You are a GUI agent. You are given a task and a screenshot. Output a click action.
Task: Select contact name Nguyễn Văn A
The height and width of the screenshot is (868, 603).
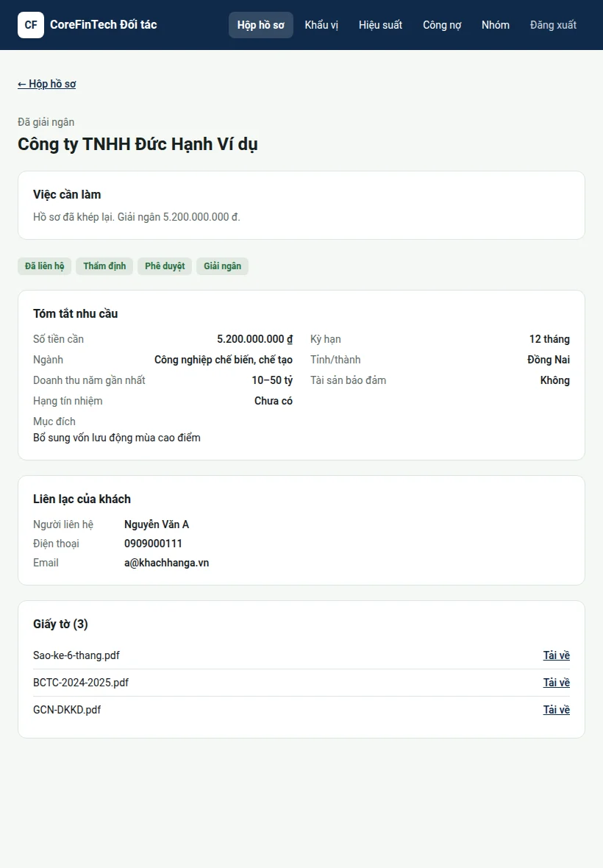[157, 524]
